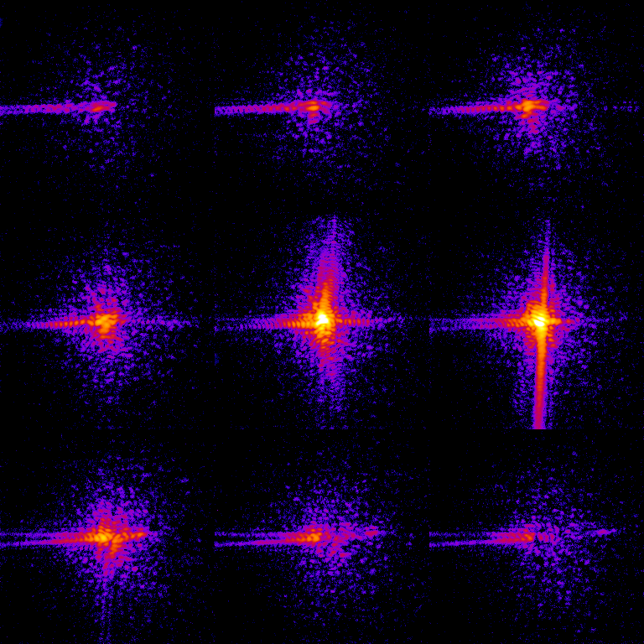
Task: Click the orange core in bottom-left panel
Action: (104, 536)
